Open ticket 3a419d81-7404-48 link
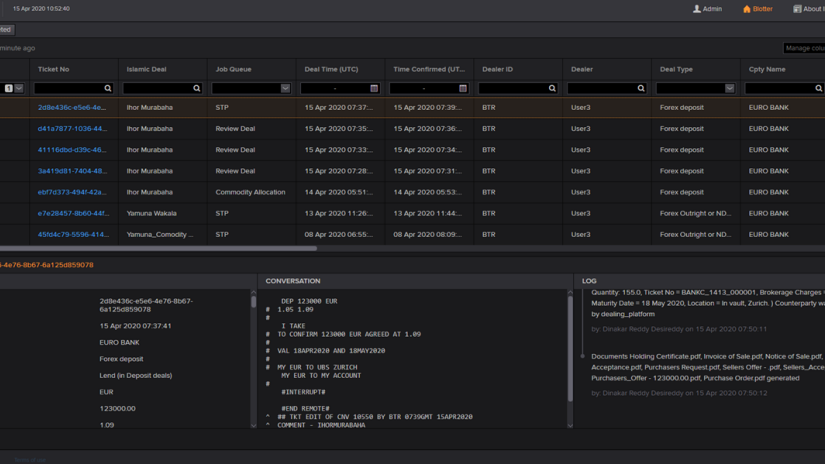Image resolution: width=825 pixels, height=464 pixels. pos(72,171)
